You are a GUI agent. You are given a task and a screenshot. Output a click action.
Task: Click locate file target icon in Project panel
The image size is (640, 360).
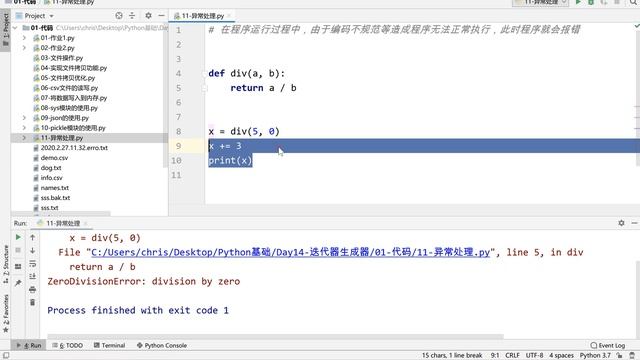[x=119, y=16]
